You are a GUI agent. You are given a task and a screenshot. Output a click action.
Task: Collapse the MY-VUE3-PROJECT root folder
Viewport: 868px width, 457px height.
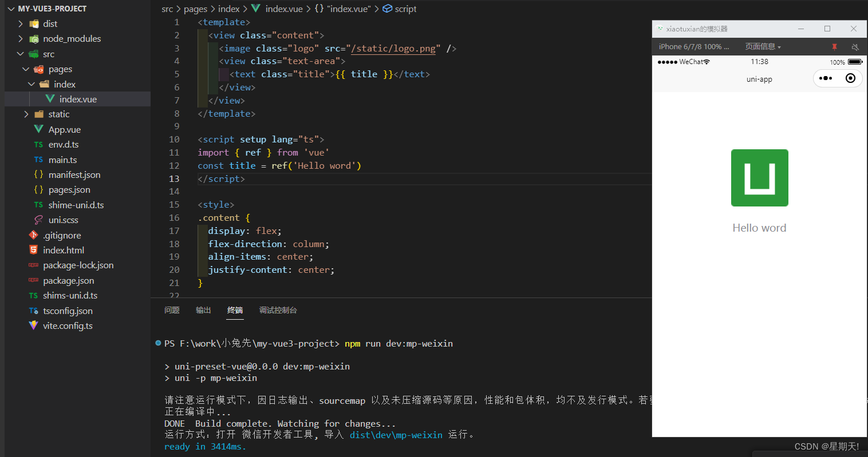tap(11, 9)
